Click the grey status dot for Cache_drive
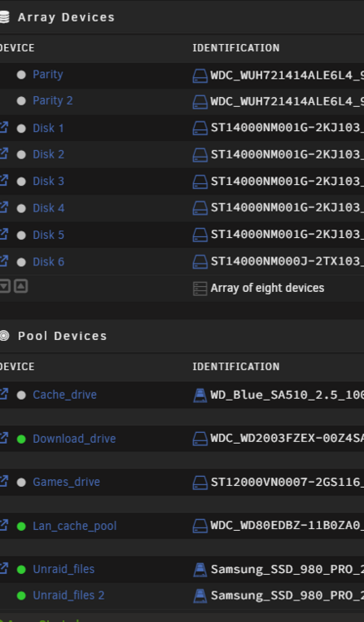364x622 pixels. point(22,395)
